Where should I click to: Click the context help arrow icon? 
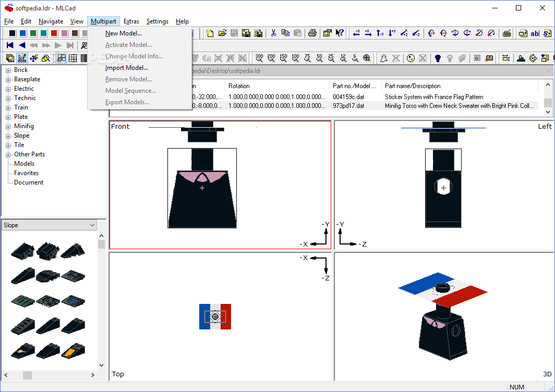pos(340,33)
